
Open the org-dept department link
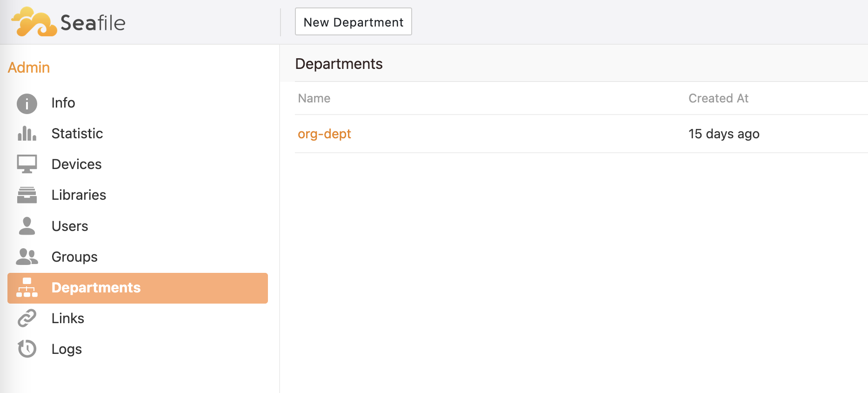[x=324, y=134]
